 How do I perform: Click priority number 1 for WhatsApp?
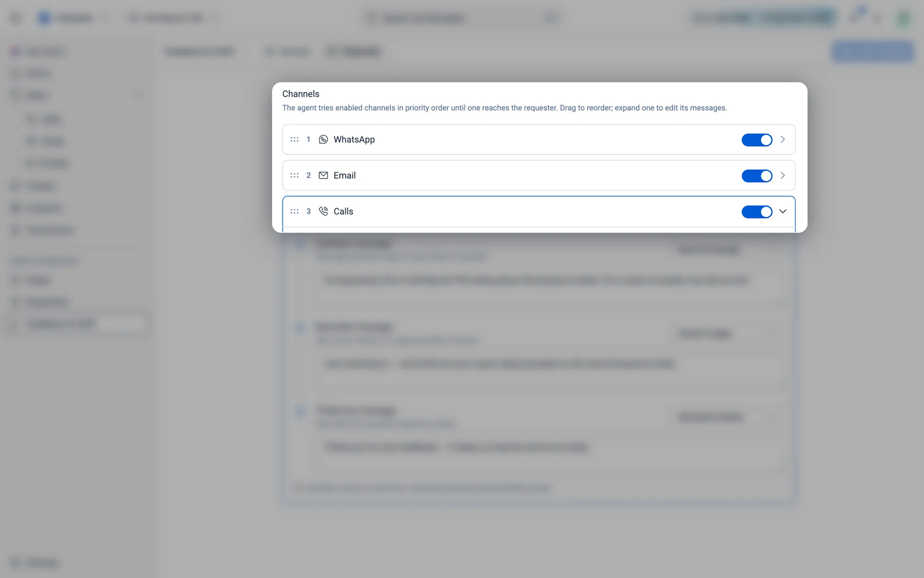tap(308, 139)
